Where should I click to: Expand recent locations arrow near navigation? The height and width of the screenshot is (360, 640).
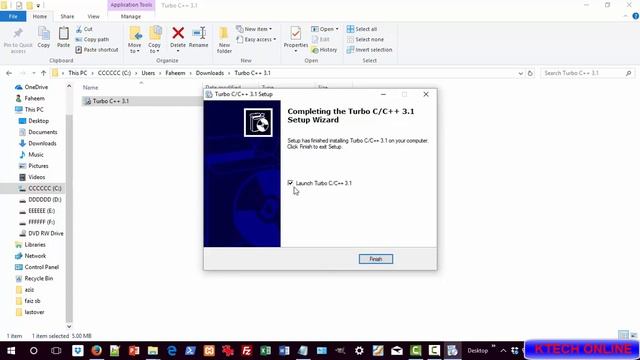33,73
